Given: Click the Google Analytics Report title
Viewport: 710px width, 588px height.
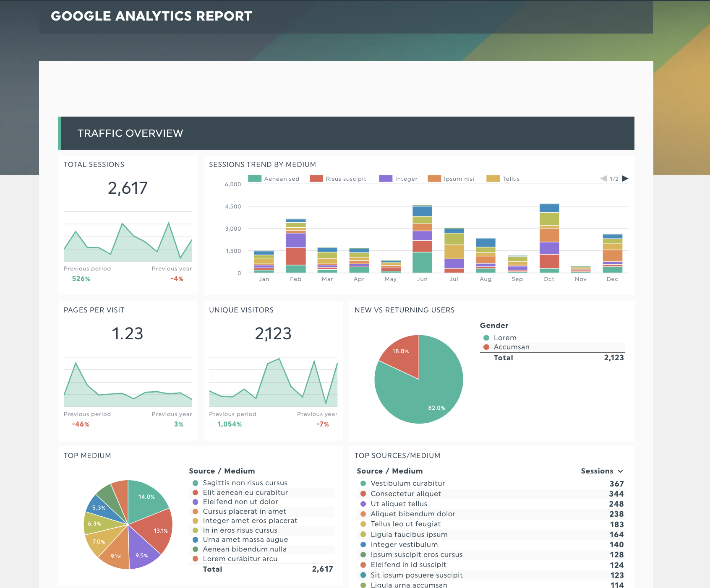Looking at the screenshot, I should point(151,16).
